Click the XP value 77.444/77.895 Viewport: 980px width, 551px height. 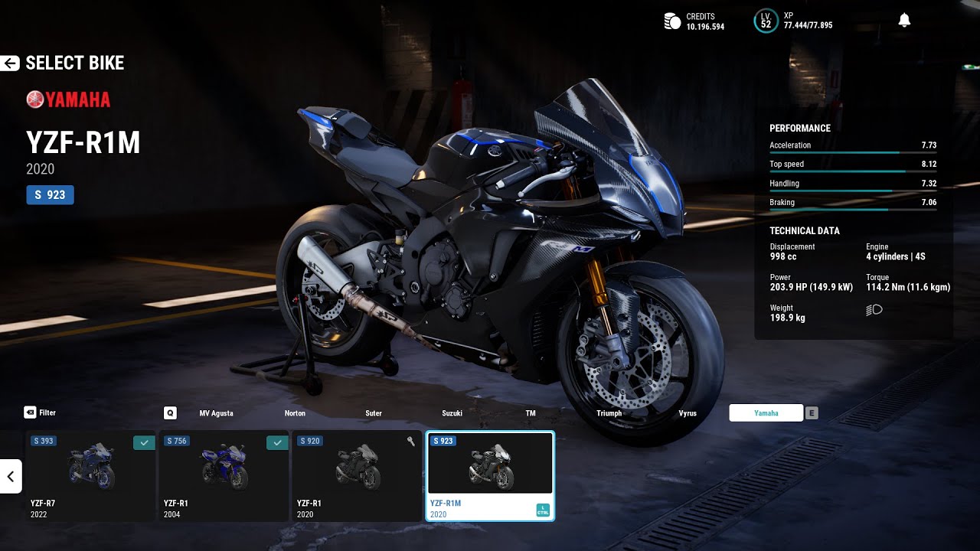coord(808,25)
